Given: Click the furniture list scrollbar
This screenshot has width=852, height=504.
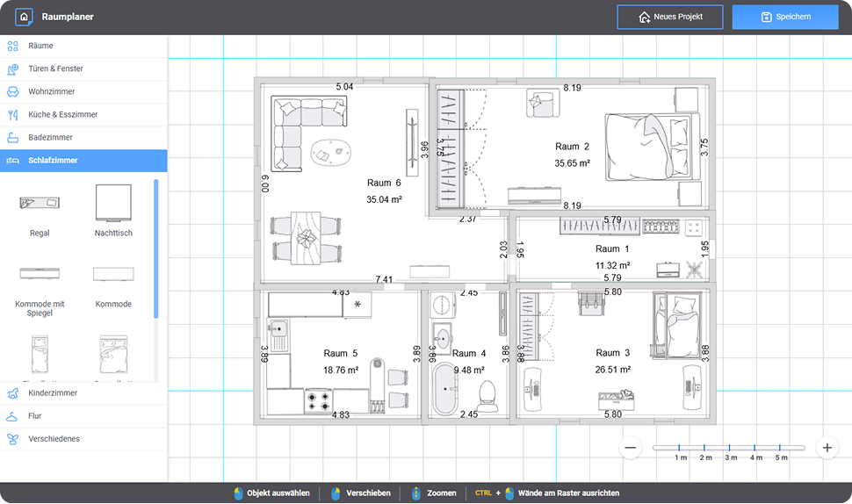Looking at the screenshot, I should pyautogui.click(x=156, y=248).
